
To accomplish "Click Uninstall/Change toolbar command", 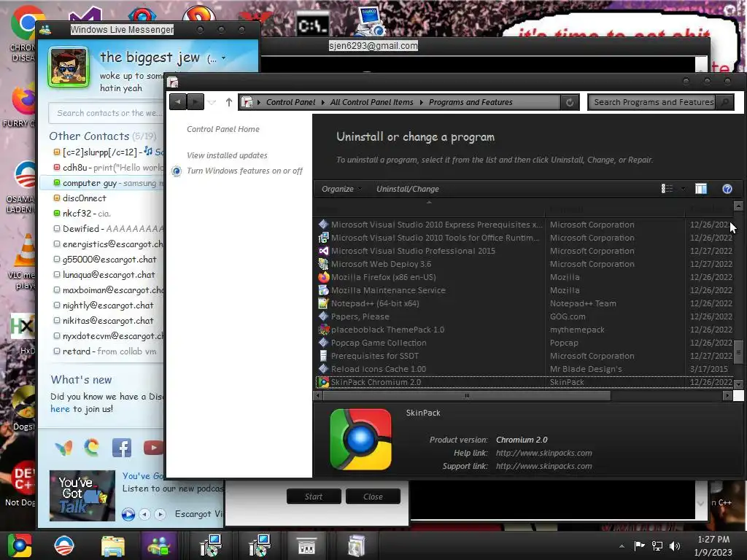I will click(408, 189).
